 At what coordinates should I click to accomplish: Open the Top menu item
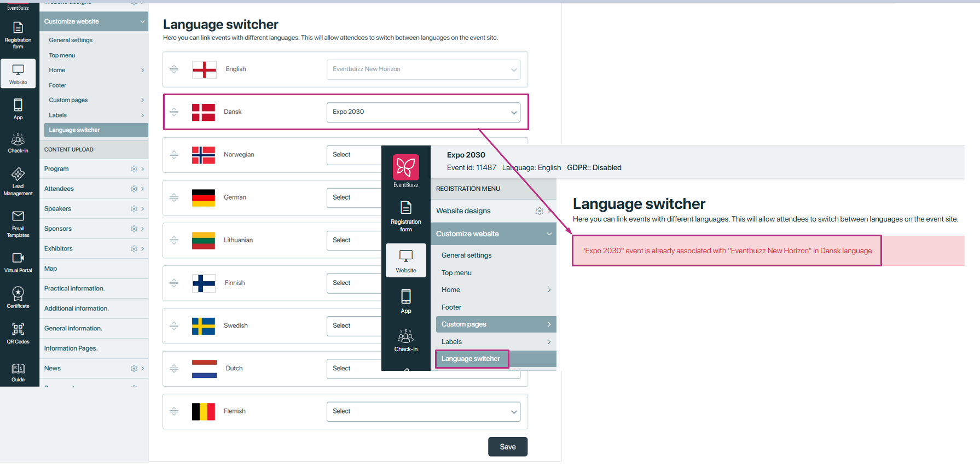coord(62,55)
